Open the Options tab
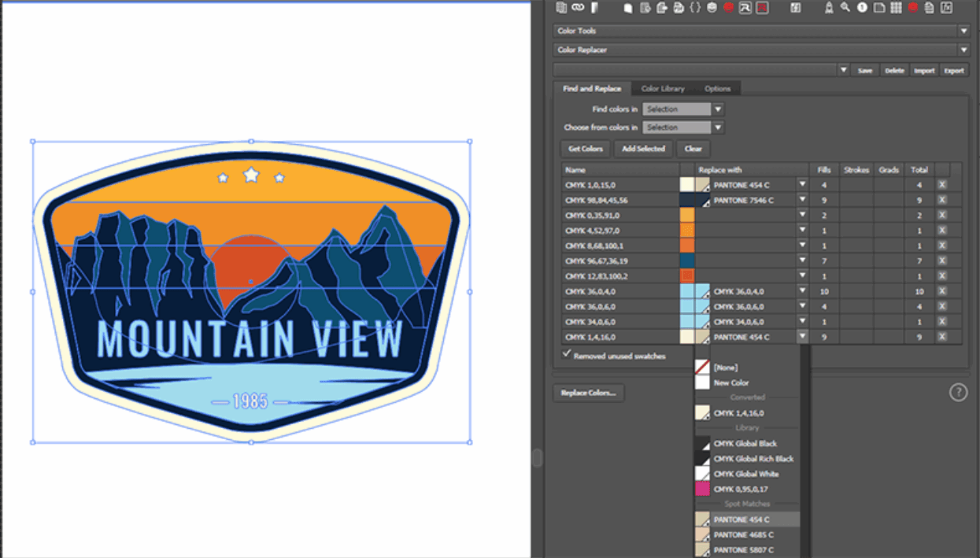Viewport: 980px width, 558px height. (x=717, y=89)
